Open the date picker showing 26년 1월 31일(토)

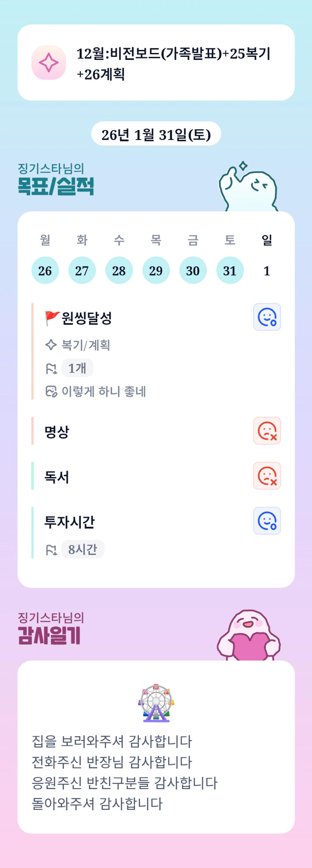pyautogui.click(x=156, y=134)
